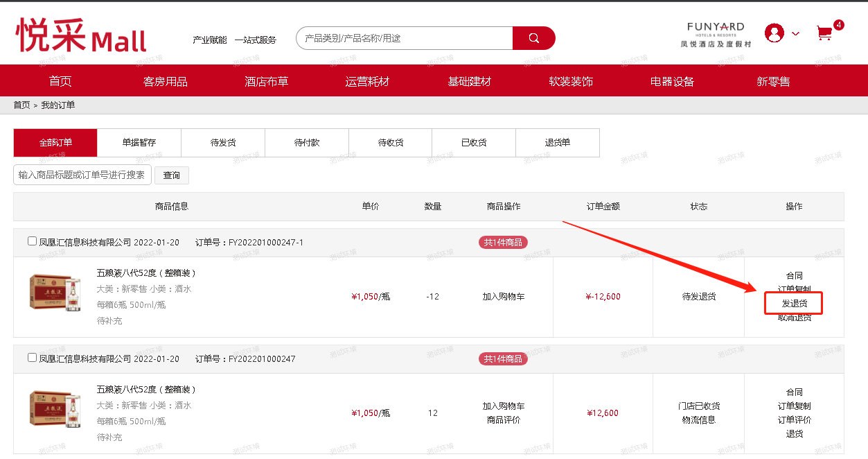
Task: Click 我的订单 in the breadcrumb
Action: coord(57,105)
